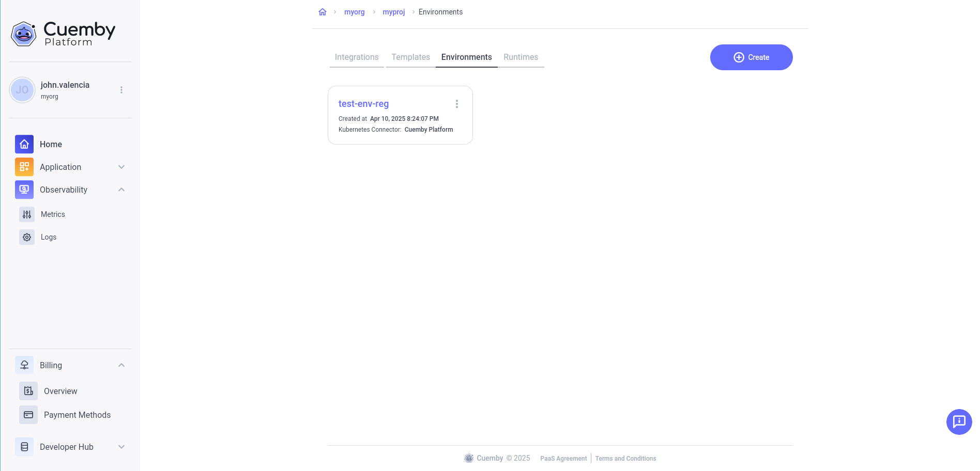Click the Observability monitor icon
The width and height of the screenshot is (980, 471).
(x=24, y=190)
